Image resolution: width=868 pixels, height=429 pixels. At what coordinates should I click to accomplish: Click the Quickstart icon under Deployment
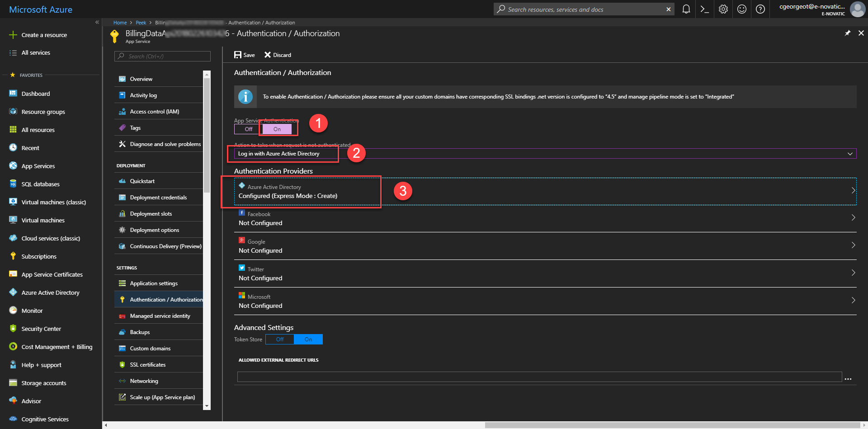click(x=122, y=181)
